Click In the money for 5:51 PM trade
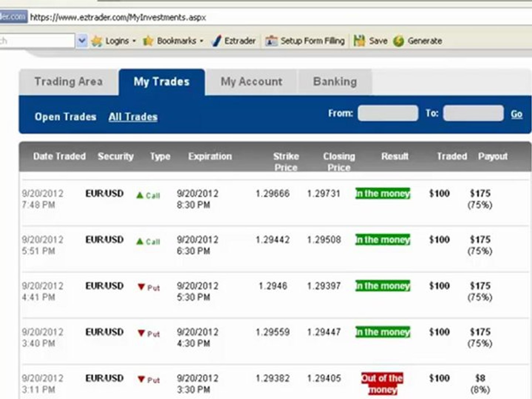Screen dimensions: 532x399 [x=383, y=240]
